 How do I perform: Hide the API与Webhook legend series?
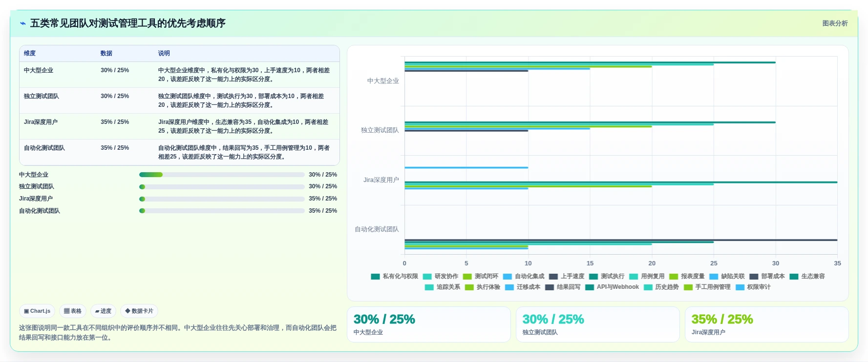click(612, 287)
